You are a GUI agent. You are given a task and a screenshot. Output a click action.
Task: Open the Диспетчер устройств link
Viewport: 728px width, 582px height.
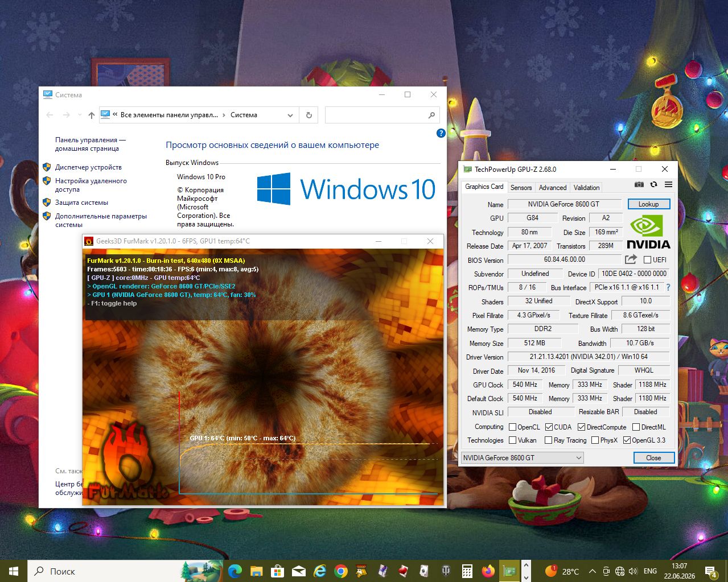(x=88, y=167)
